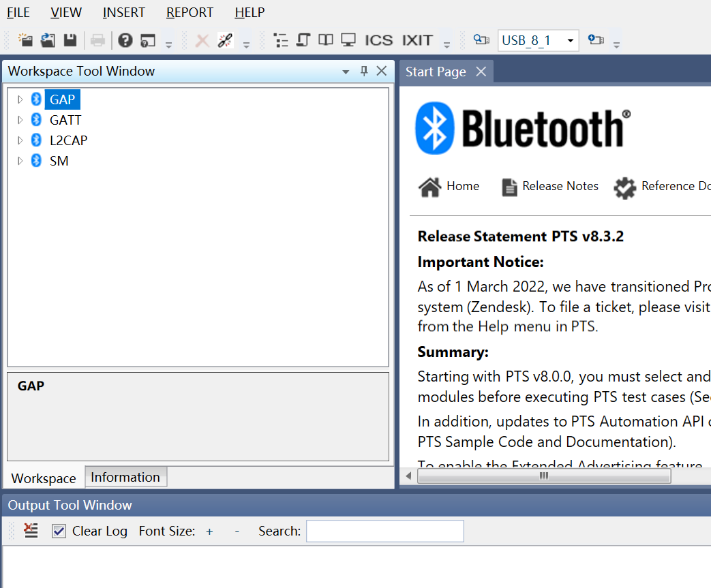Viewport: 711px width, 588px height.
Task: Click the Release Notes document icon
Action: (x=509, y=187)
